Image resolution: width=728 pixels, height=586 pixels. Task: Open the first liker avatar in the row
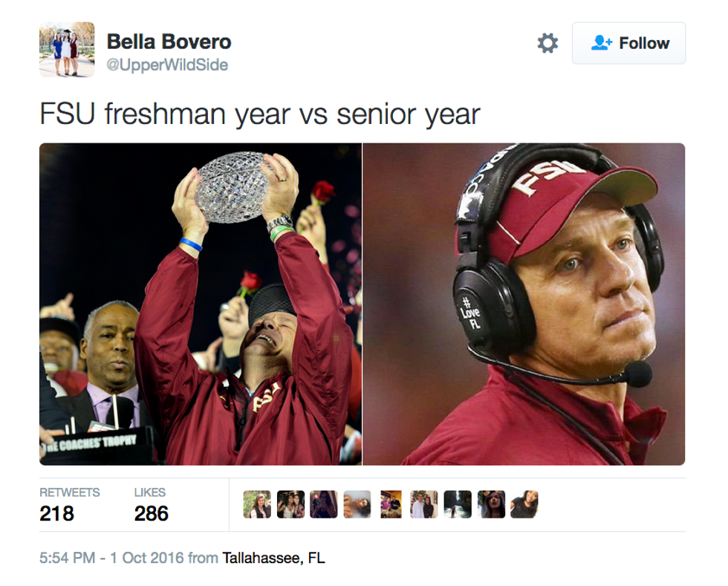pyautogui.click(x=257, y=504)
